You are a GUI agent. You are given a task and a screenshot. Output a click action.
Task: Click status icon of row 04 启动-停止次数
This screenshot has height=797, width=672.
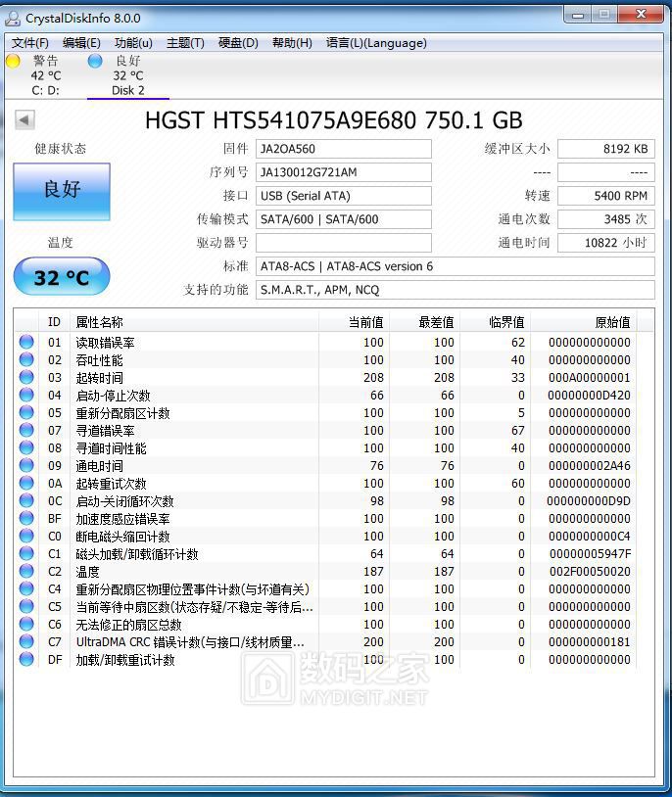pyautogui.click(x=26, y=395)
